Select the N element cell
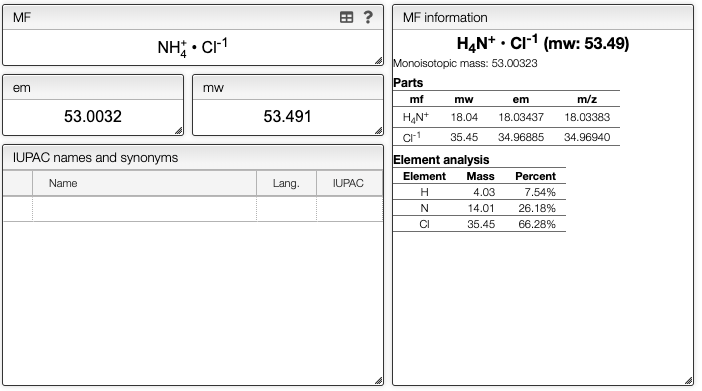The height and width of the screenshot is (391, 702). 424,208
